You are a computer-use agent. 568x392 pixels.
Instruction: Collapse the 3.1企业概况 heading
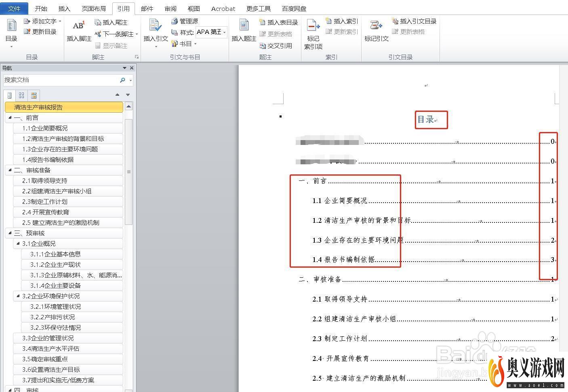[18, 243]
